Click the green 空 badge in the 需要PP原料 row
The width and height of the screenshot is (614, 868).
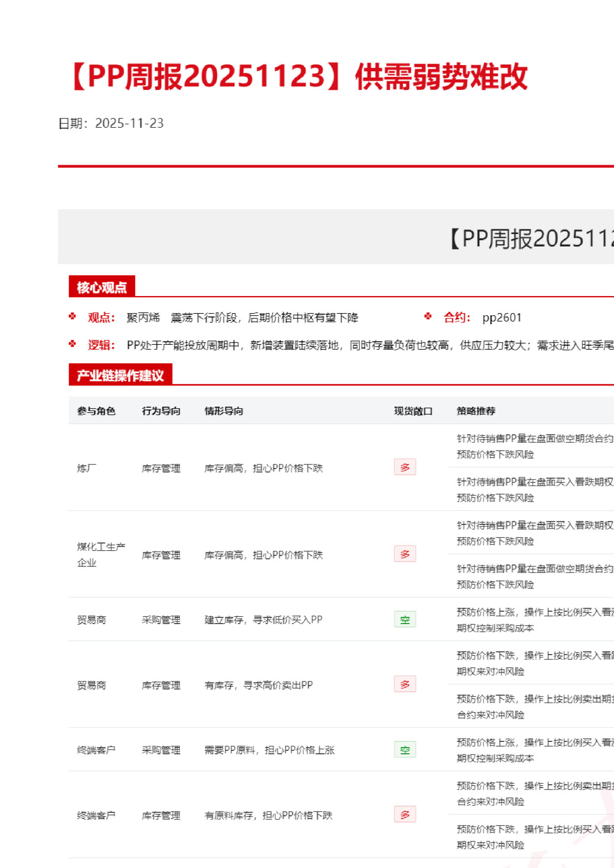(x=405, y=750)
